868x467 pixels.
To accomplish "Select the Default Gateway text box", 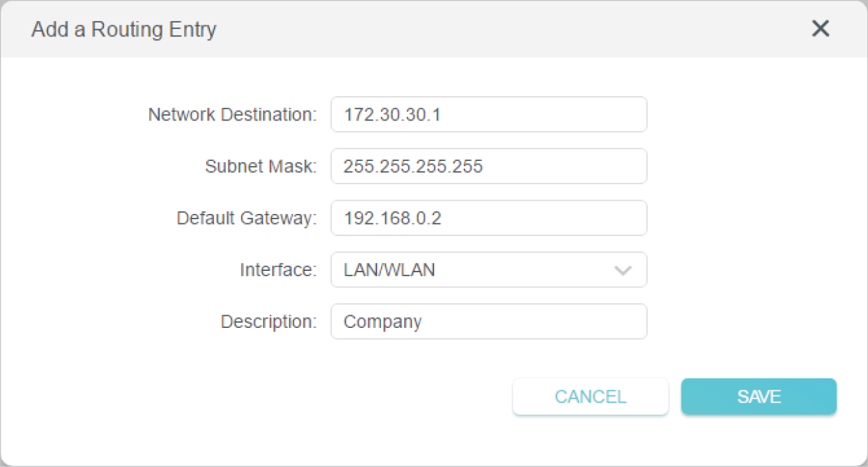I will 488,218.
